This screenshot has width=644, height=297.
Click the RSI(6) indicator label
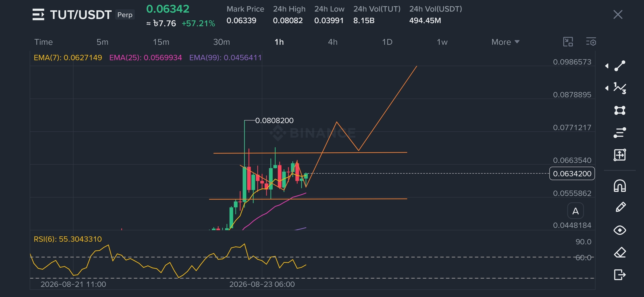(67, 239)
